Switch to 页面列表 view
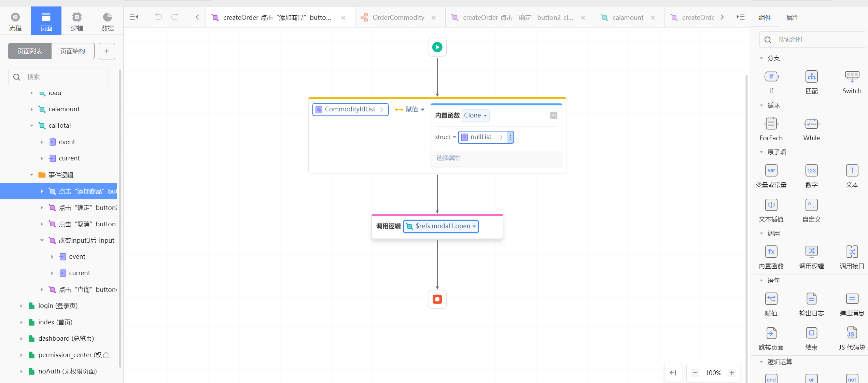This screenshot has width=868, height=383. click(x=30, y=51)
